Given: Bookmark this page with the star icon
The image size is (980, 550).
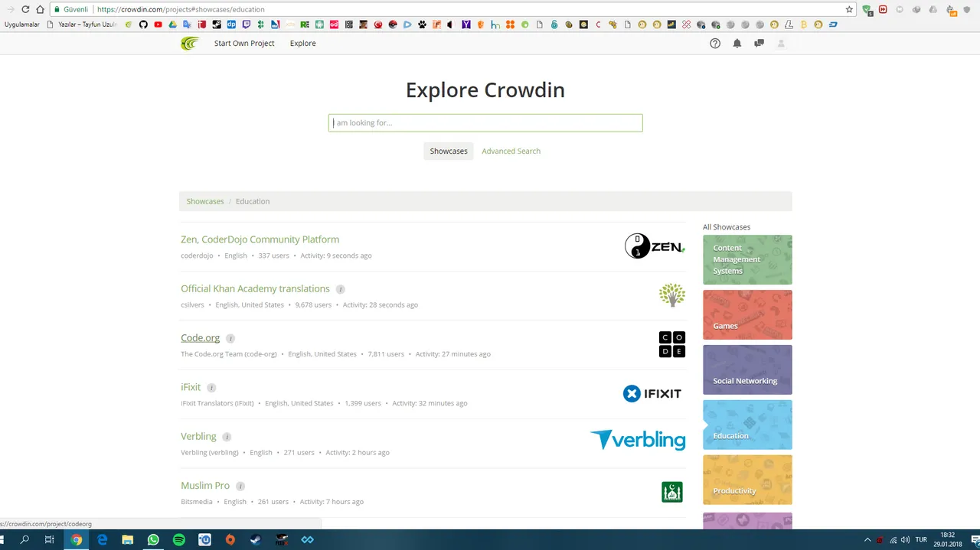Looking at the screenshot, I should (x=849, y=9).
